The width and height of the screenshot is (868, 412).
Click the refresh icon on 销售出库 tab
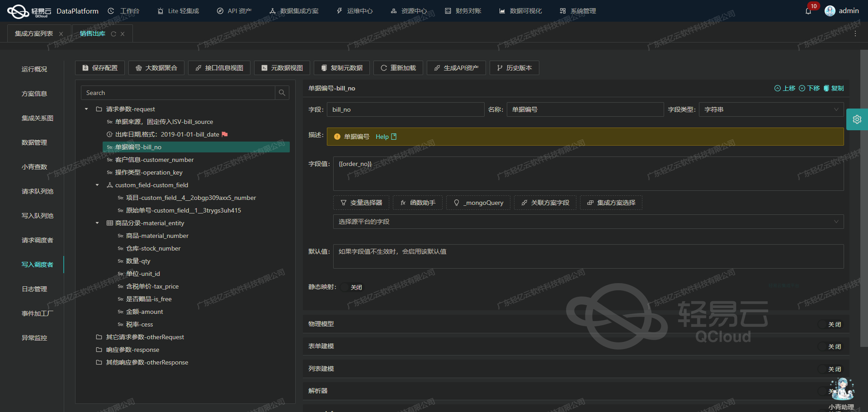113,34
